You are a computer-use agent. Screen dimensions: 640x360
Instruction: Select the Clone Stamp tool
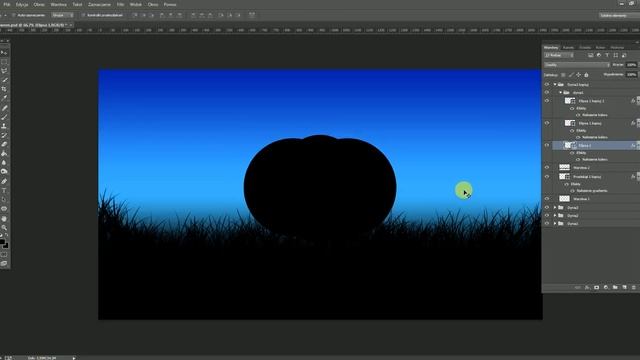click(x=4, y=126)
